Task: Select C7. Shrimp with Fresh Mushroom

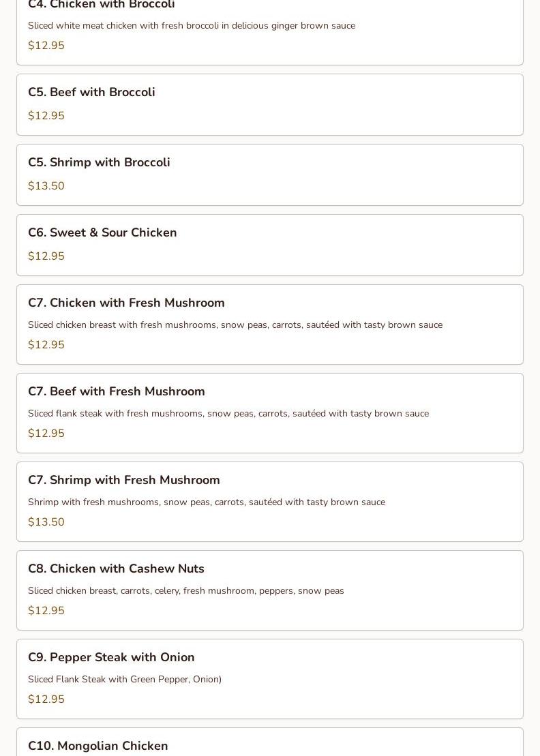Action: (x=270, y=502)
